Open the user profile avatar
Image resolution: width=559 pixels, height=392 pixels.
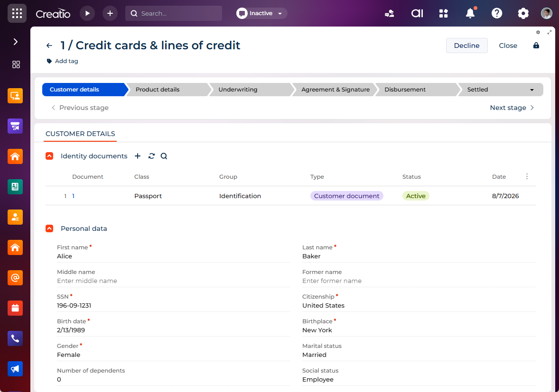coord(547,14)
